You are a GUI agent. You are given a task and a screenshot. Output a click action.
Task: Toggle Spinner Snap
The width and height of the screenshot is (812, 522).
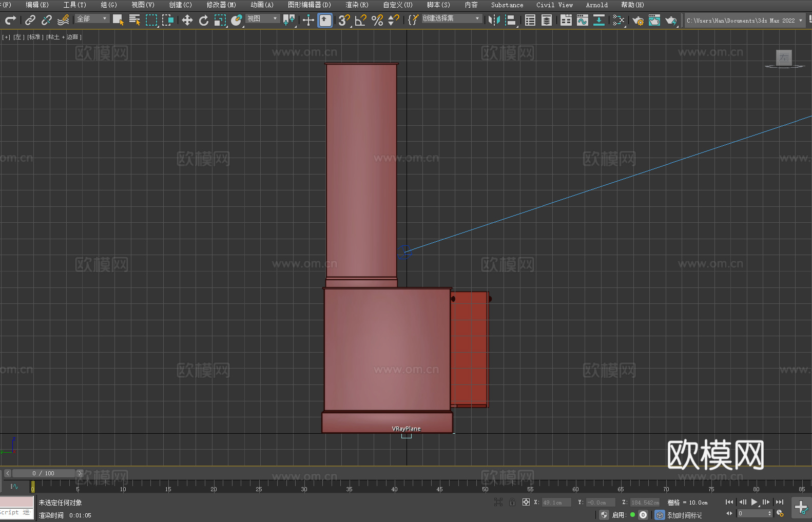point(394,20)
